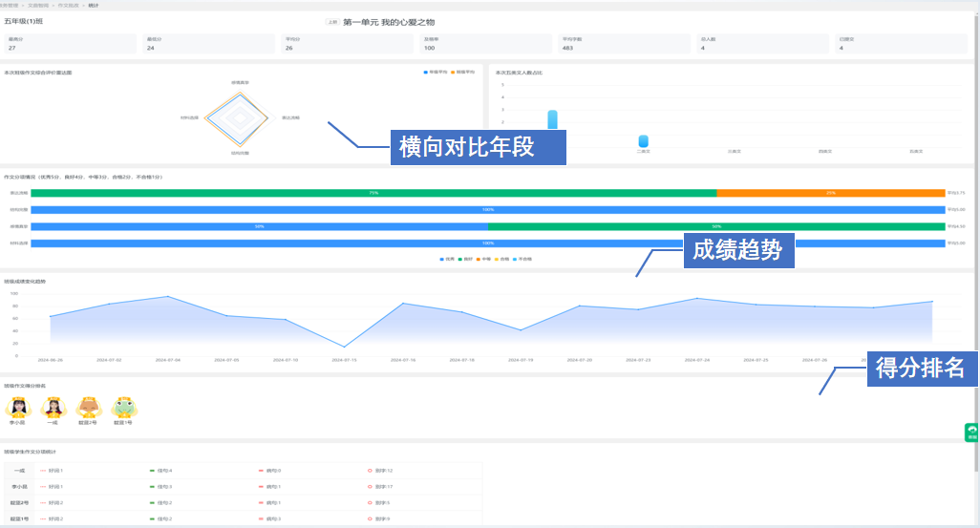Select the avatar labeled 靓菌2号
980x528 pixels.
pos(89,408)
